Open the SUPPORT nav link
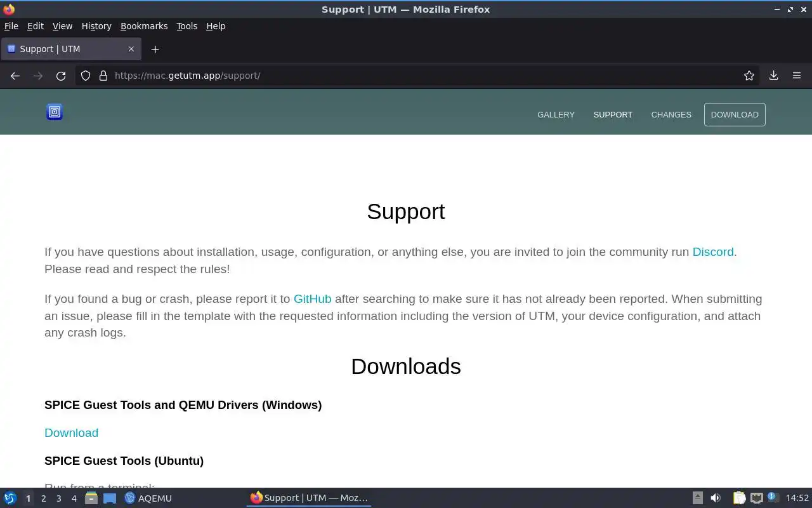 click(613, 114)
